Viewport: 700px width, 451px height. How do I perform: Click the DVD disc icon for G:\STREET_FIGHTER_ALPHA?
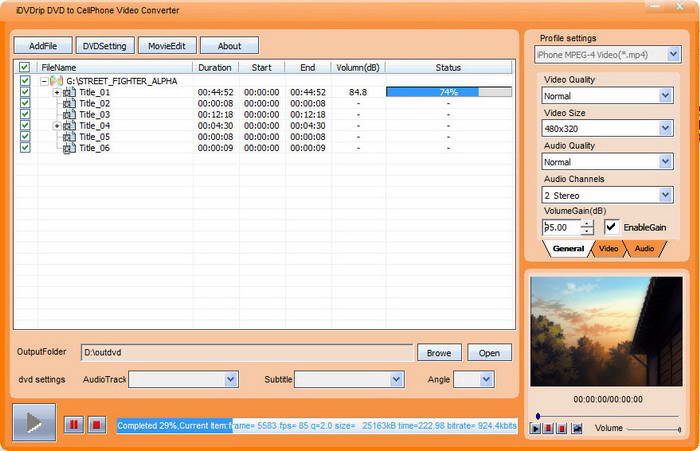pyautogui.click(x=57, y=81)
